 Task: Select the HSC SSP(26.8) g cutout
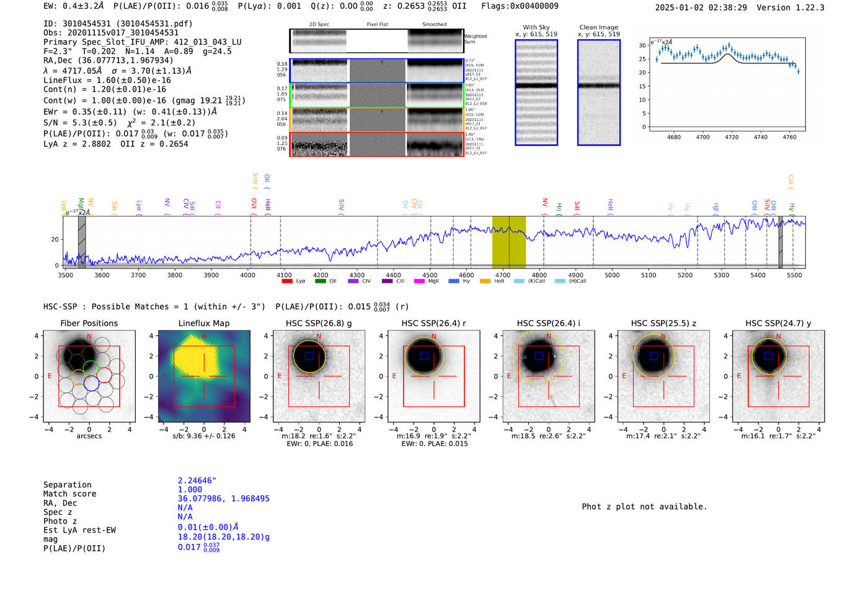click(x=319, y=376)
